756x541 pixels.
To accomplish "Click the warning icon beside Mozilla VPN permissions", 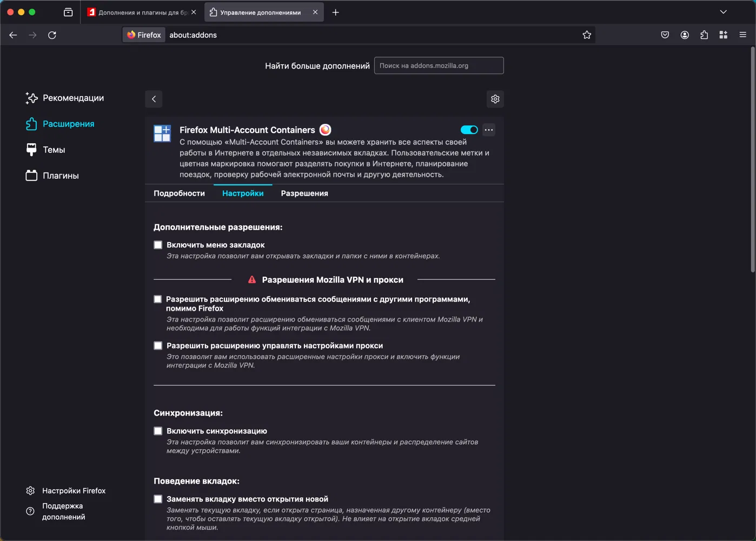I will [x=252, y=279].
